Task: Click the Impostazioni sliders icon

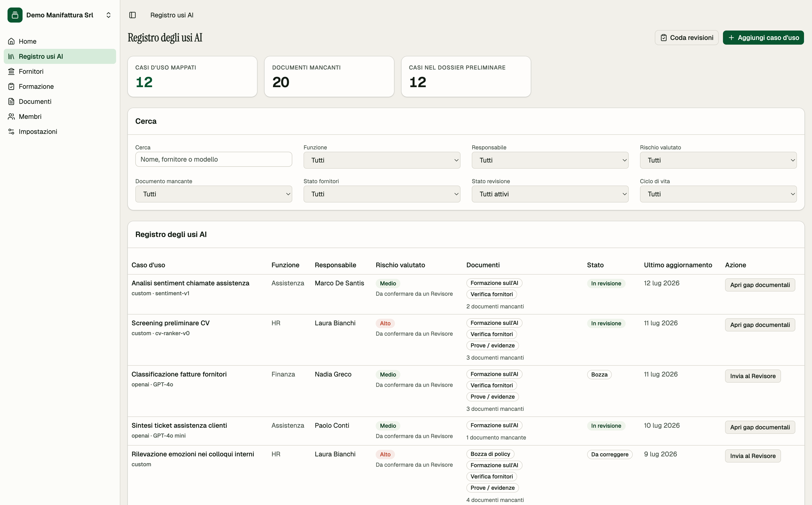Action: point(11,132)
